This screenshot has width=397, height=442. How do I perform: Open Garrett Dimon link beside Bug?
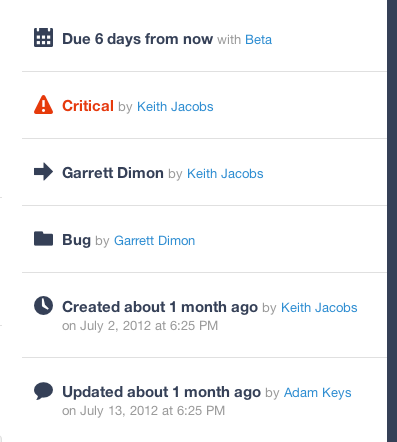[x=154, y=241]
